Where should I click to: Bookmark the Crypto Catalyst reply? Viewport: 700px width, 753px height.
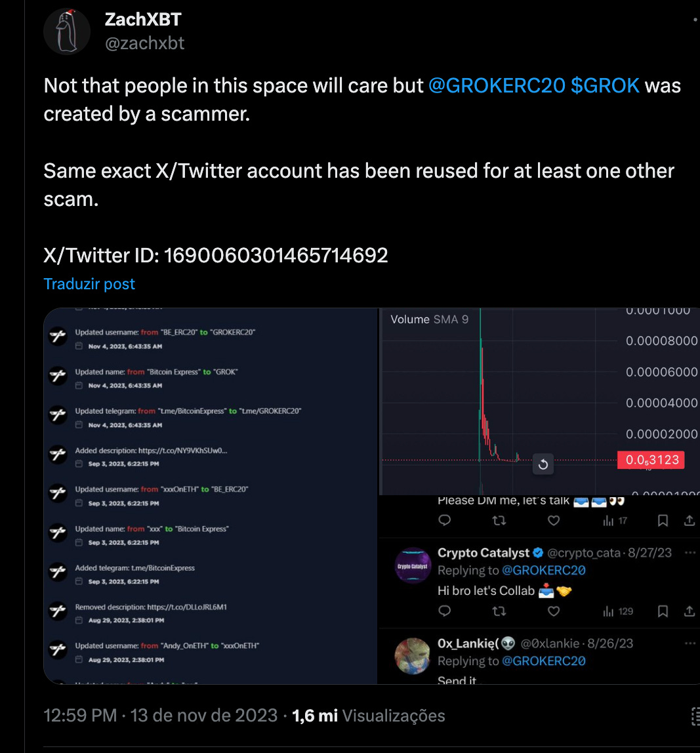pos(663,611)
